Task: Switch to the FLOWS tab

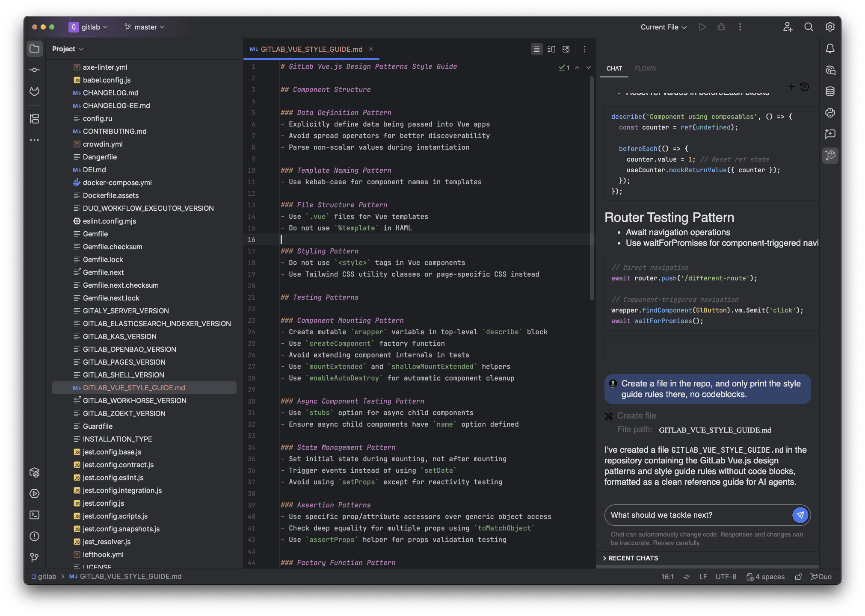Action: tap(646, 68)
